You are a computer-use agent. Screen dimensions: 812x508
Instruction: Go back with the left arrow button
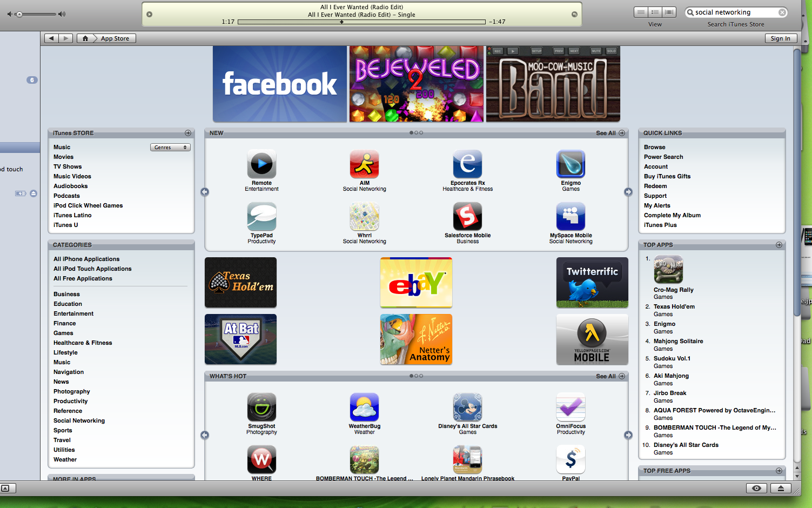tap(51, 38)
